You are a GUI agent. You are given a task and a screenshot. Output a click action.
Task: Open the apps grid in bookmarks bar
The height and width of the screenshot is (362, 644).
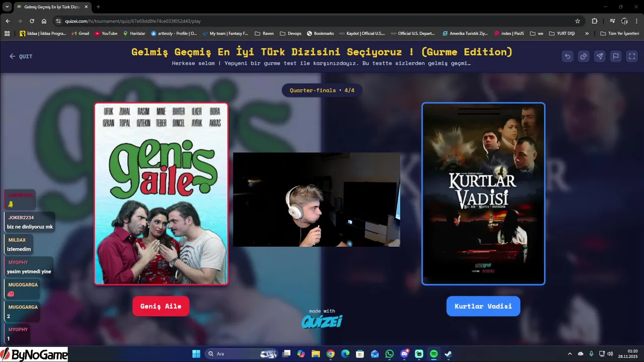pyautogui.click(x=7, y=33)
